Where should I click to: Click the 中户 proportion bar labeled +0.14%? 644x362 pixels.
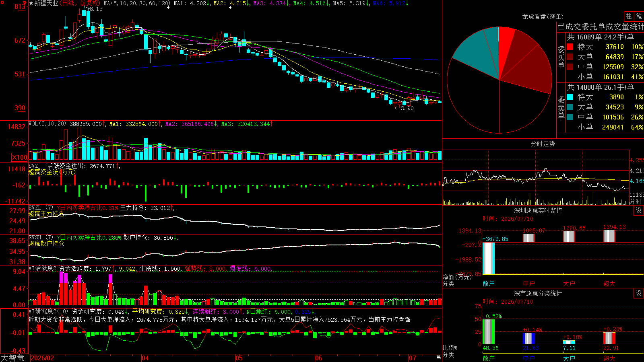pos(529,338)
